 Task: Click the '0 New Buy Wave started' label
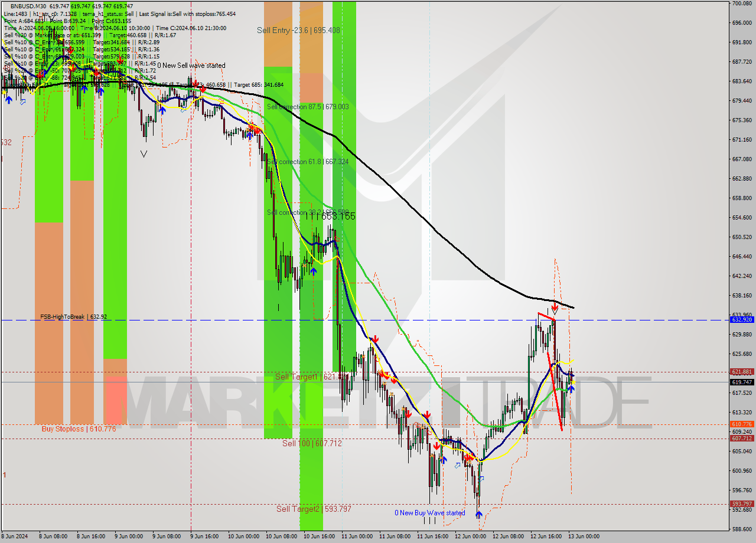click(430, 513)
